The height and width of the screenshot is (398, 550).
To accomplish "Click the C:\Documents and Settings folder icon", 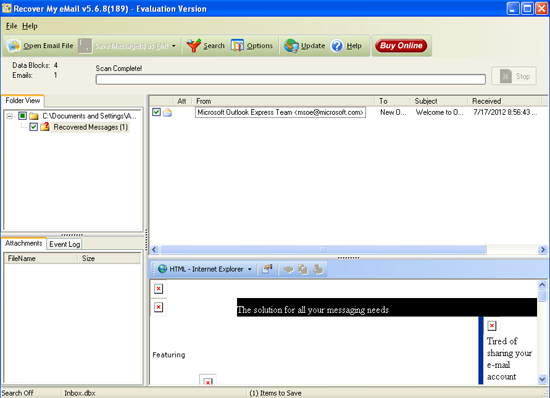I will pos(34,116).
